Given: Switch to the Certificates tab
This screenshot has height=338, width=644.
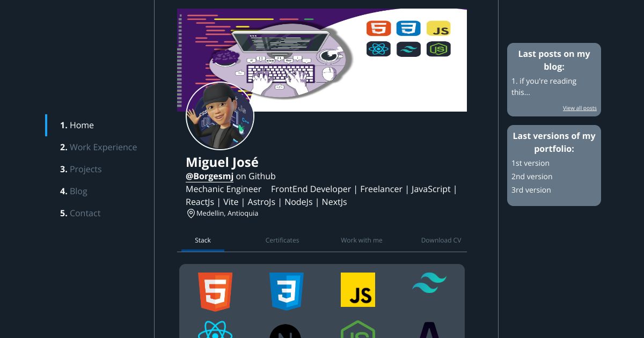Looking at the screenshot, I should coord(282,240).
